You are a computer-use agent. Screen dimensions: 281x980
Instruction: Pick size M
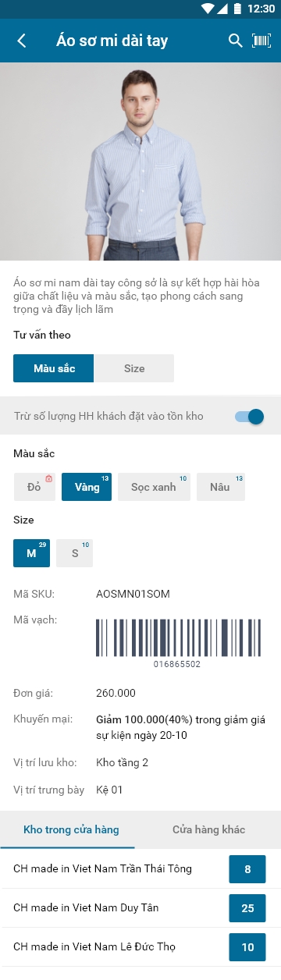pyautogui.click(x=31, y=553)
